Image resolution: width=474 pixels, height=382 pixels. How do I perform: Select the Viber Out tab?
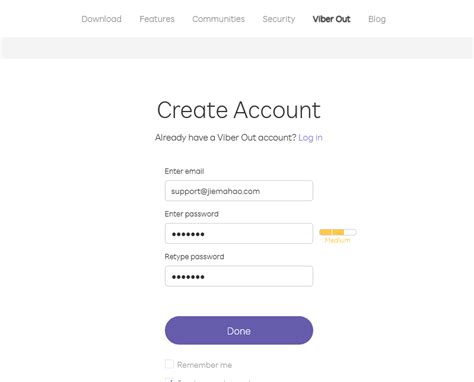point(331,19)
